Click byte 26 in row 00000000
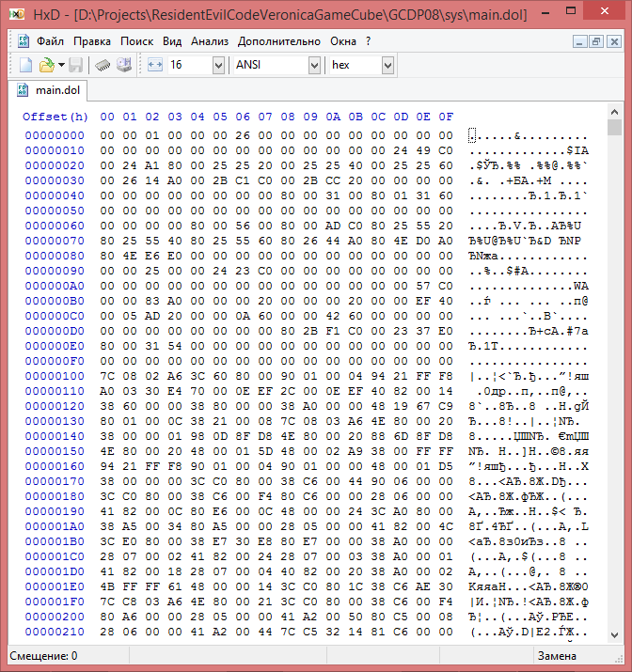Viewport: 632px width, 672px height. 243,136
